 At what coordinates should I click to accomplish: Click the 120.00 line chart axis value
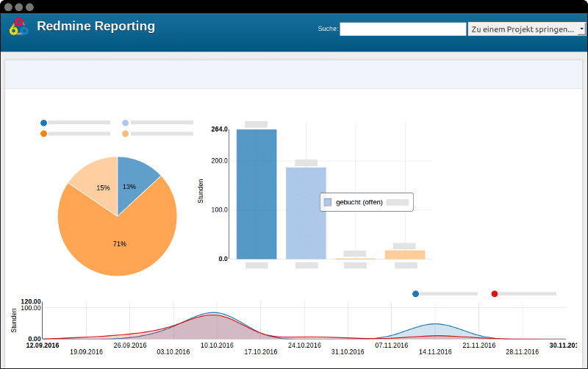pos(31,301)
